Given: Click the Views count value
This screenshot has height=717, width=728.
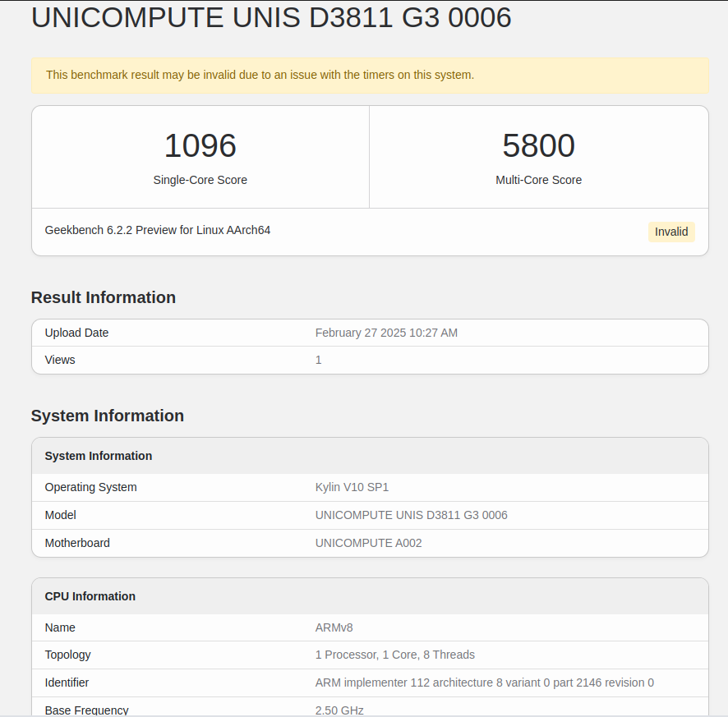Looking at the screenshot, I should click(319, 360).
